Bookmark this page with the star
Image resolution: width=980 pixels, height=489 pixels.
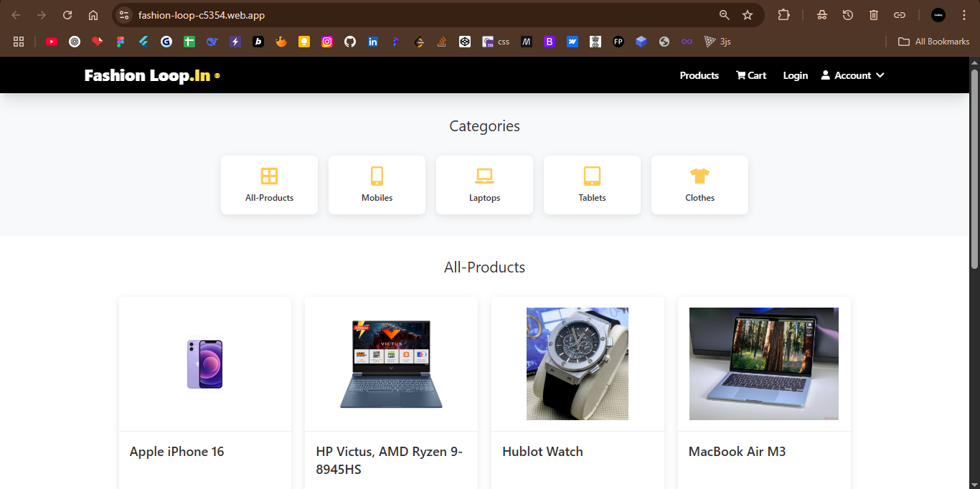click(748, 15)
